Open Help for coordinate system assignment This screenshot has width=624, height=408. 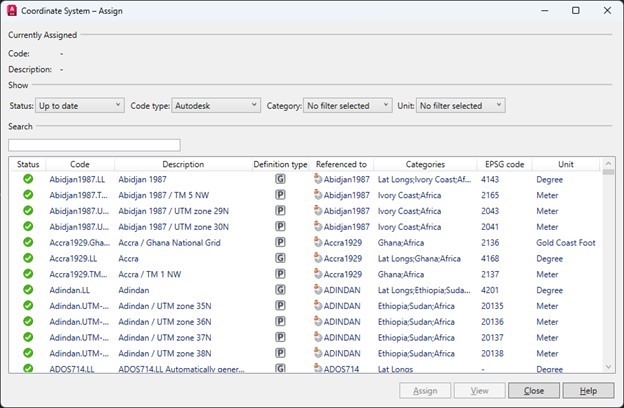click(x=588, y=391)
